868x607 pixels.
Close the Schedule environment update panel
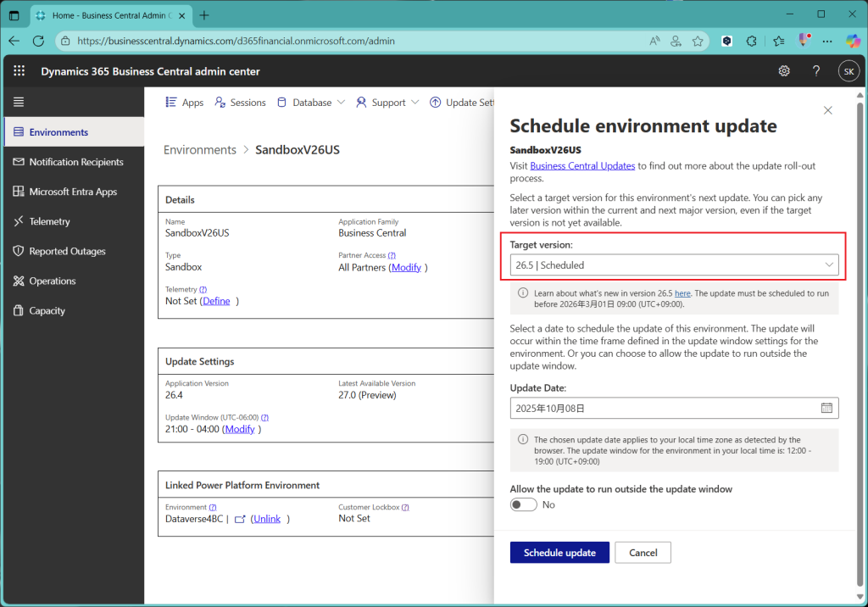click(x=828, y=110)
